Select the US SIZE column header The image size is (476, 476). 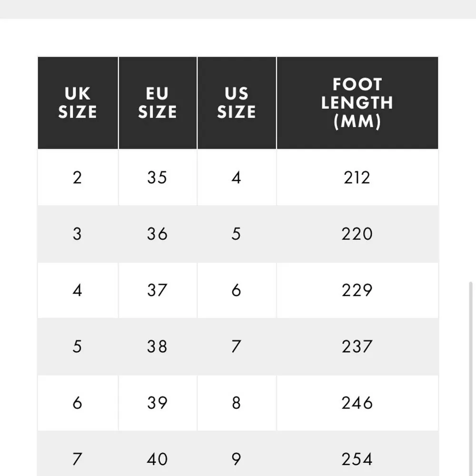pos(237,103)
